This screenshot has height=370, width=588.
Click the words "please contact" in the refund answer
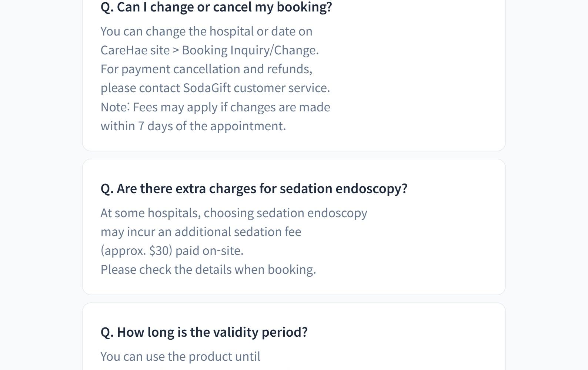pyautogui.click(x=141, y=88)
